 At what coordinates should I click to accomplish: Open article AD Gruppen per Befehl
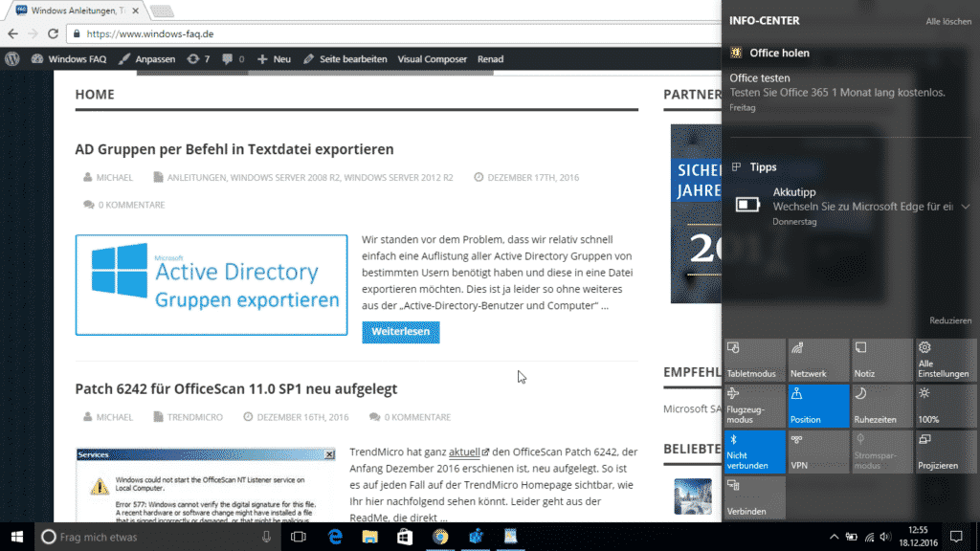point(234,149)
